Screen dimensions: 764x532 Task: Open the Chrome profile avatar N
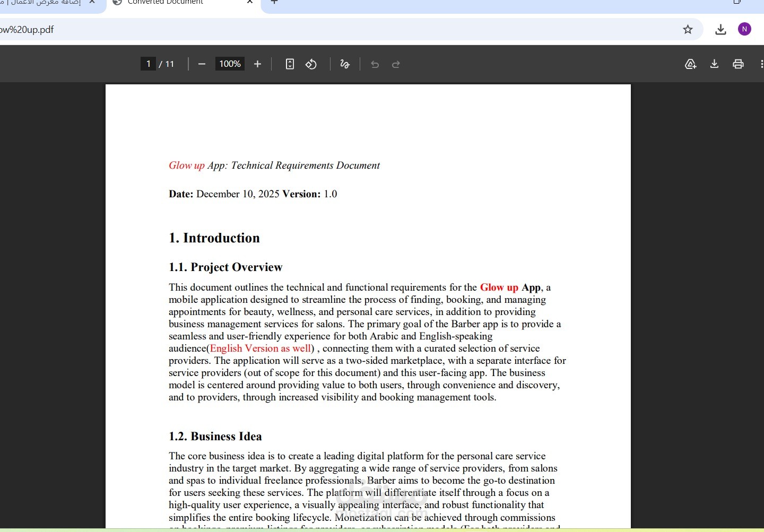tap(744, 29)
